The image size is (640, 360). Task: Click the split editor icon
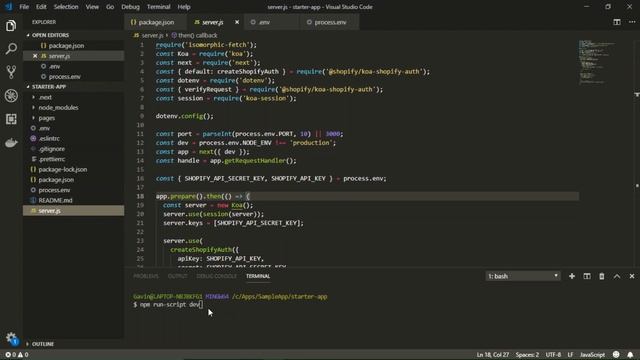click(617, 22)
